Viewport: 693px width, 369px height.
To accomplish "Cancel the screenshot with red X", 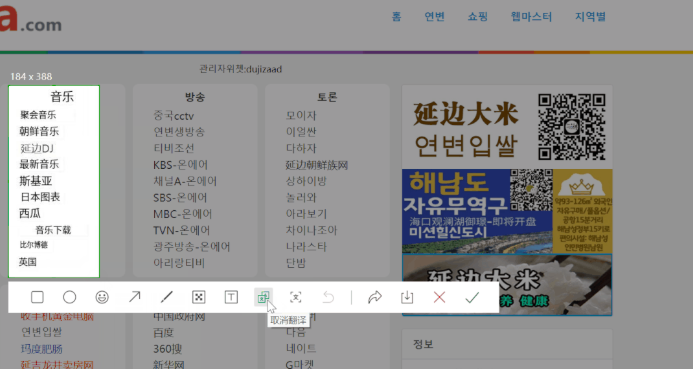I will click(439, 297).
